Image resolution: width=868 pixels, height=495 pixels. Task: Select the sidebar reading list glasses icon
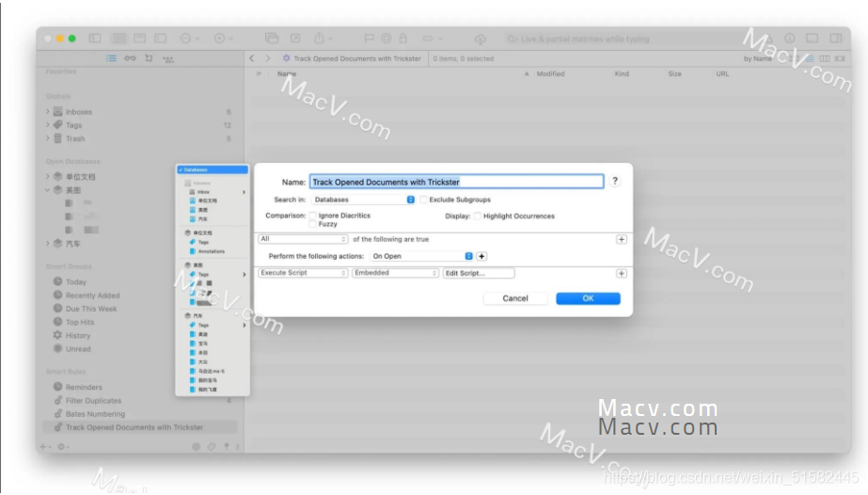pyautogui.click(x=130, y=58)
